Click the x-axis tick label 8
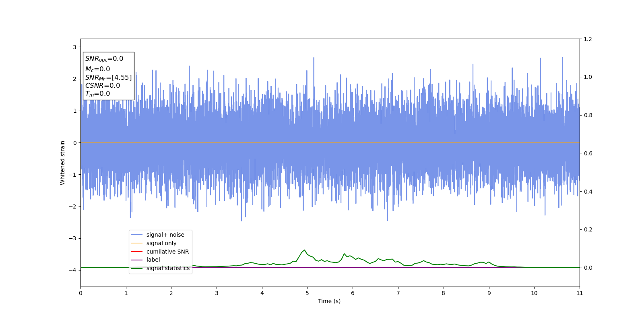644x322 pixels. pyautogui.click(x=444, y=293)
